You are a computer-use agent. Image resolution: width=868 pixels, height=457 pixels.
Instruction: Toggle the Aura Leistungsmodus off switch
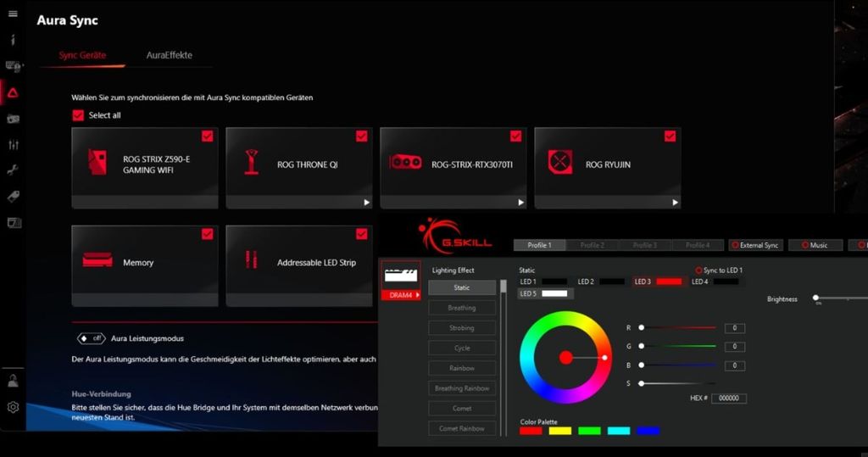coord(91,338)
